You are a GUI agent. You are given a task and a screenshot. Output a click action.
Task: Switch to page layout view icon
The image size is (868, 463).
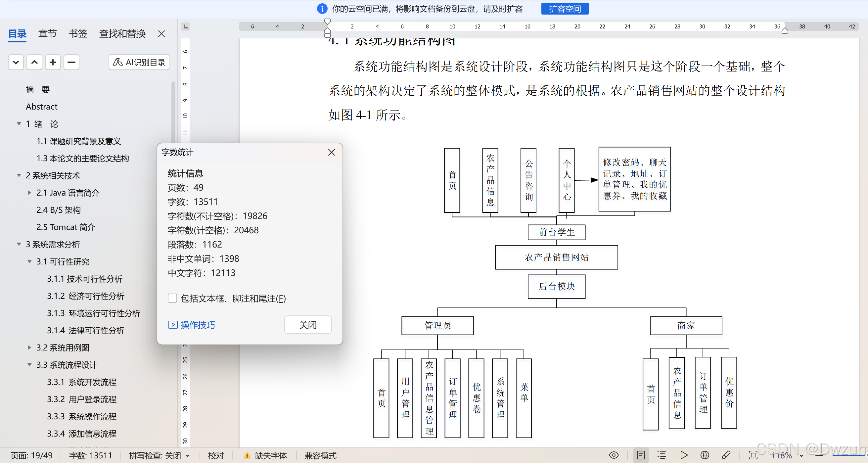641,455
